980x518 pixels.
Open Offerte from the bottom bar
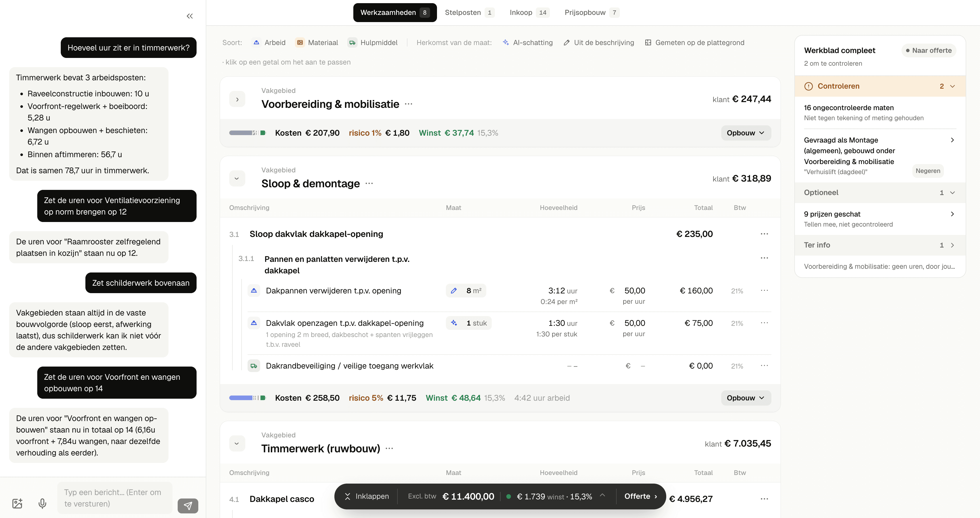tap(641, 496)
